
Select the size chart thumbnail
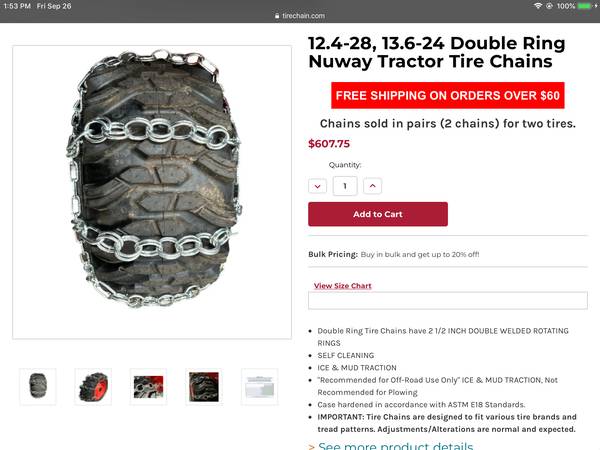(259, 386)
